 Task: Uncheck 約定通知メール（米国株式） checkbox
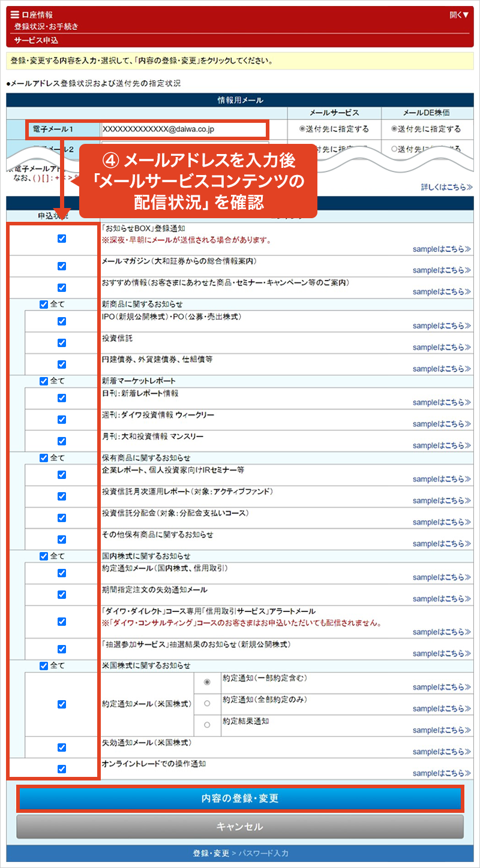(61, 704)
